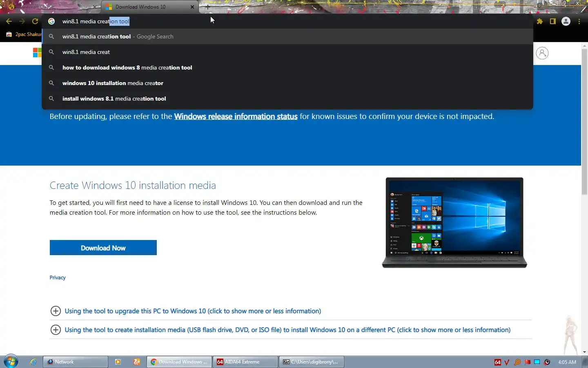Open Windows release information status link
The image size is (588, 368).
tap(236, 117)
